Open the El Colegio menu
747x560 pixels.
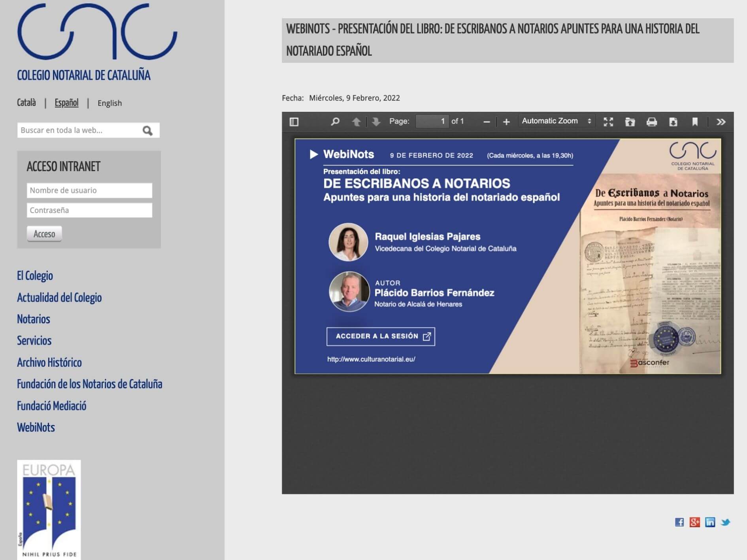(x=35, y=276)
